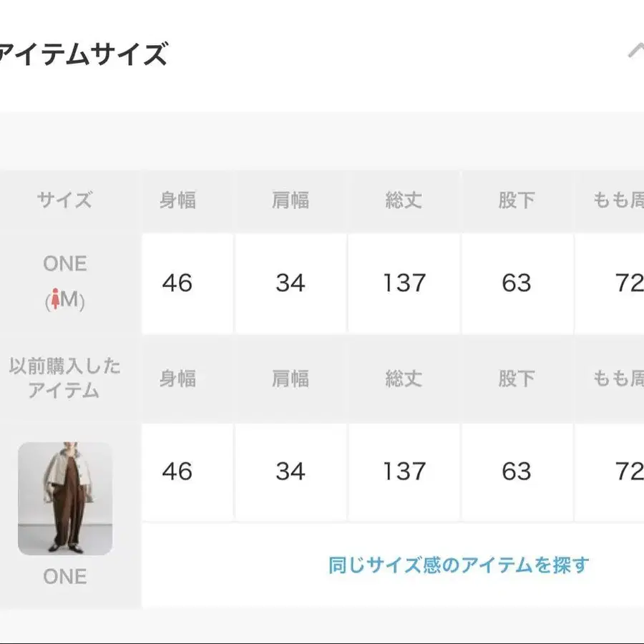
Task: Click the 以前購入したアイテム row header
Action: [65, 379]
